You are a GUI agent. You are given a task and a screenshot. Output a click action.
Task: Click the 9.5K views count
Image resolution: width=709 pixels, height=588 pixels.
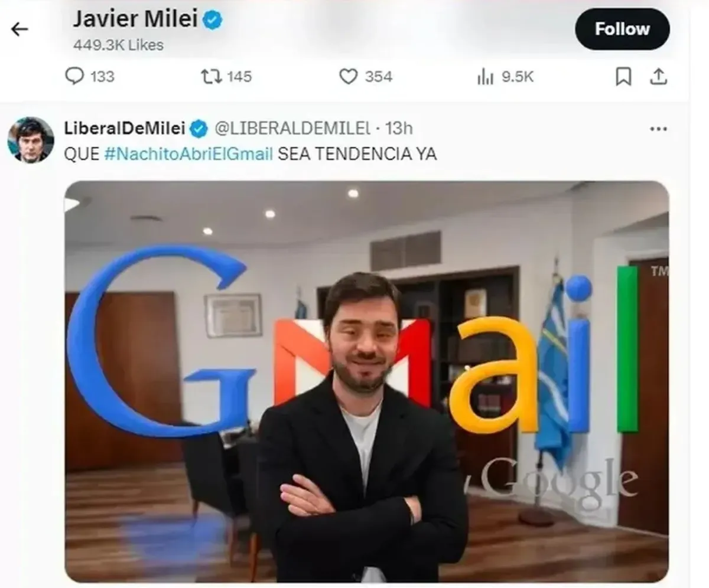518,77
